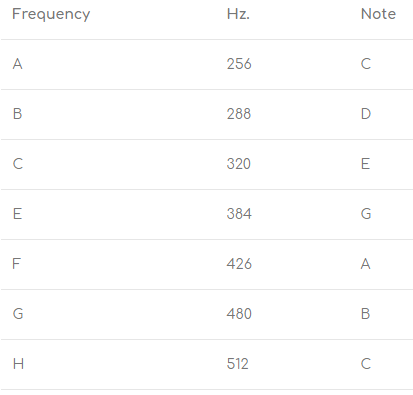Select the 288 Hz value cell

pyautogui.click(x=239, y=114)
